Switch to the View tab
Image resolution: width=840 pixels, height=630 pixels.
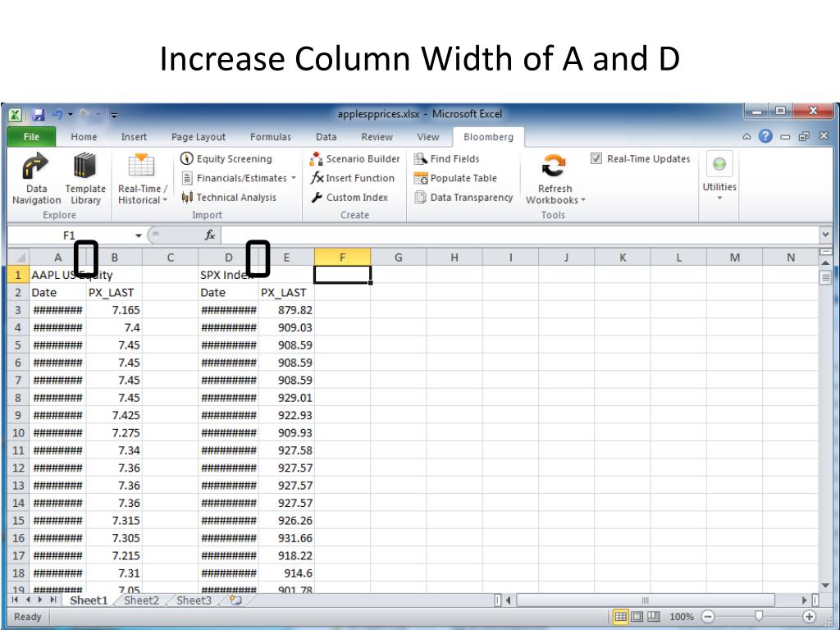pos(428,137)
